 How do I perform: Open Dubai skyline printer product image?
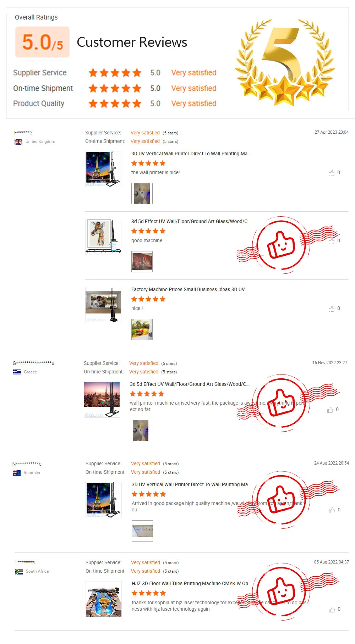click(x=102, y=400)
